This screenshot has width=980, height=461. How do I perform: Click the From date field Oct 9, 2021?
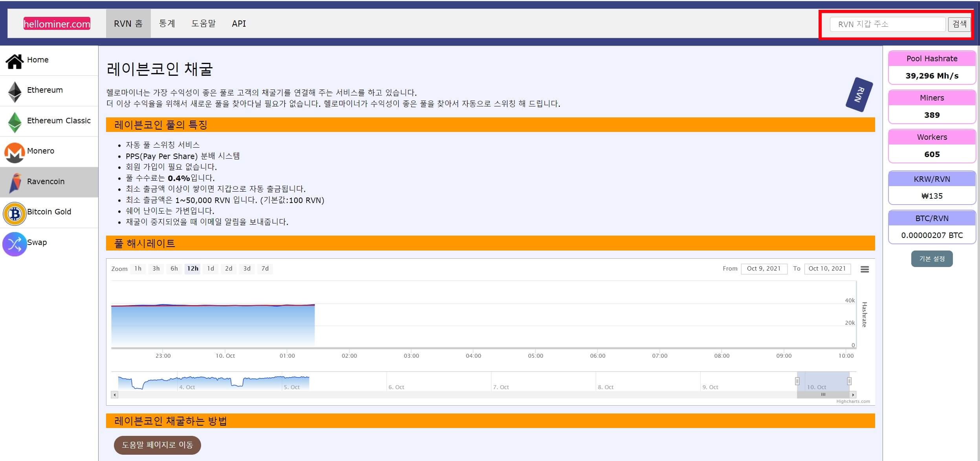(764, 269)
